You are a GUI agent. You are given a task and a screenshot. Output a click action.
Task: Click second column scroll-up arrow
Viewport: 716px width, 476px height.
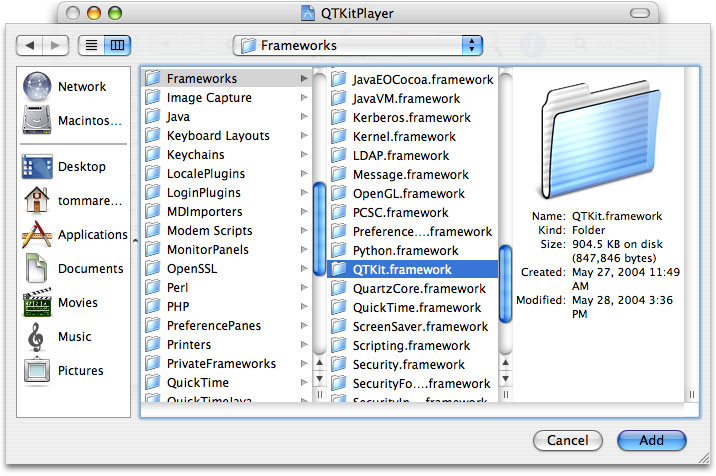(x=505, y=363)
